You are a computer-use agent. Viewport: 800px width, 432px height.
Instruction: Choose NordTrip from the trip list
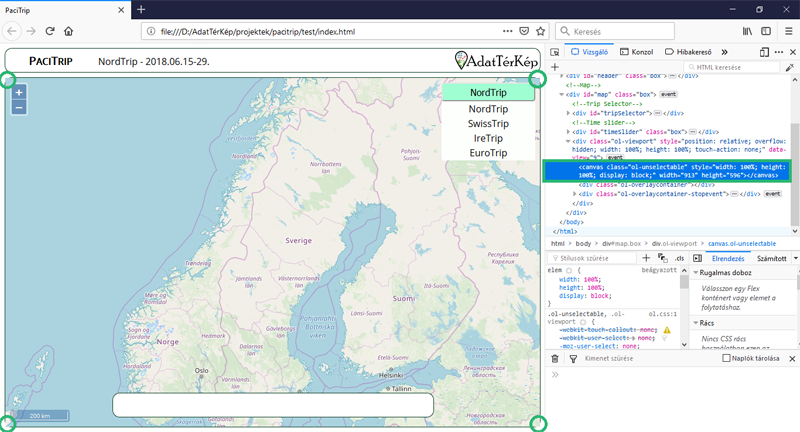(x=488, y=109)
